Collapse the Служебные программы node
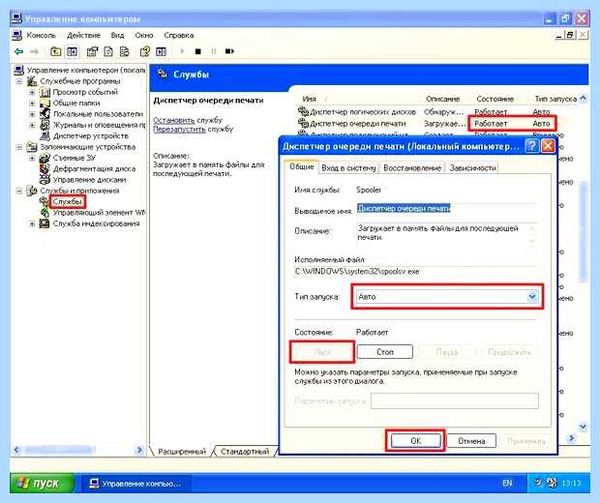The height and width of the screenshot is (503, 600). [x=19, y=81]
